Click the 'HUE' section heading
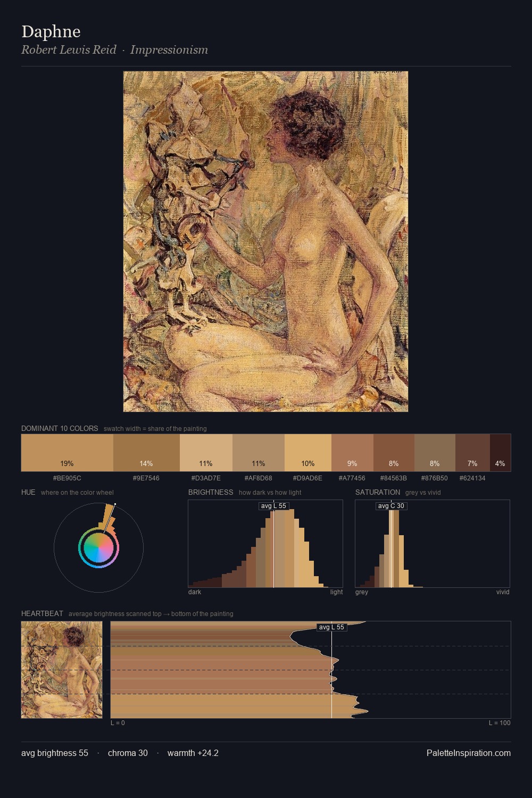 (x=28, y=492)
